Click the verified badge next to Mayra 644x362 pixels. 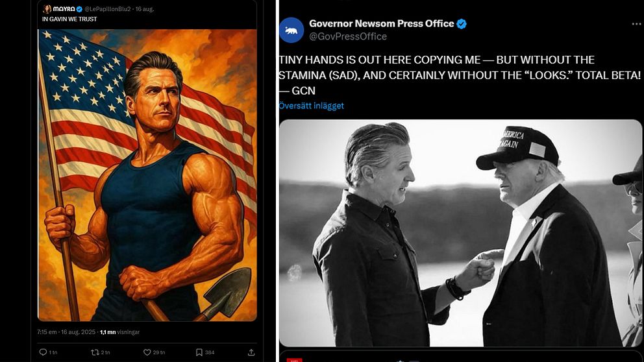tap(79, 9)
